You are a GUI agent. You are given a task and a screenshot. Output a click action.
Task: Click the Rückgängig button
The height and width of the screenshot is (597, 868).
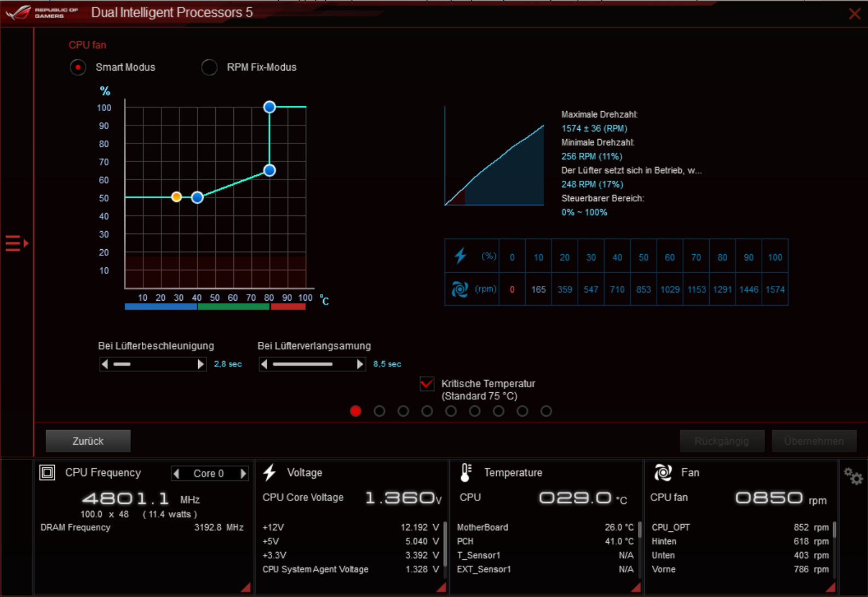(722, 441)
